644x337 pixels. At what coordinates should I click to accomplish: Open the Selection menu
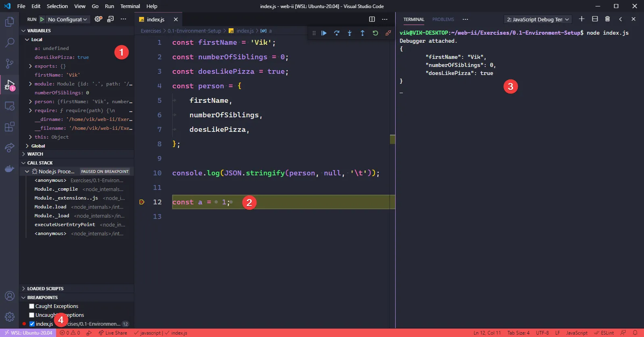pos(57,6)
